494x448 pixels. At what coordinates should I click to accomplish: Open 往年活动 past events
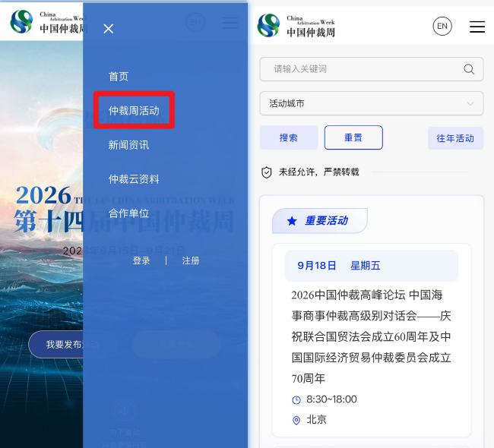455,138
